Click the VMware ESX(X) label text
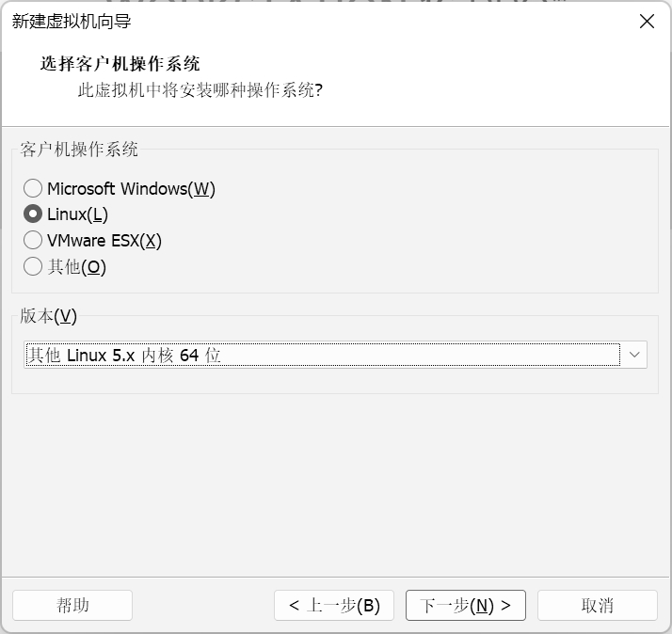 click(104, 241)
